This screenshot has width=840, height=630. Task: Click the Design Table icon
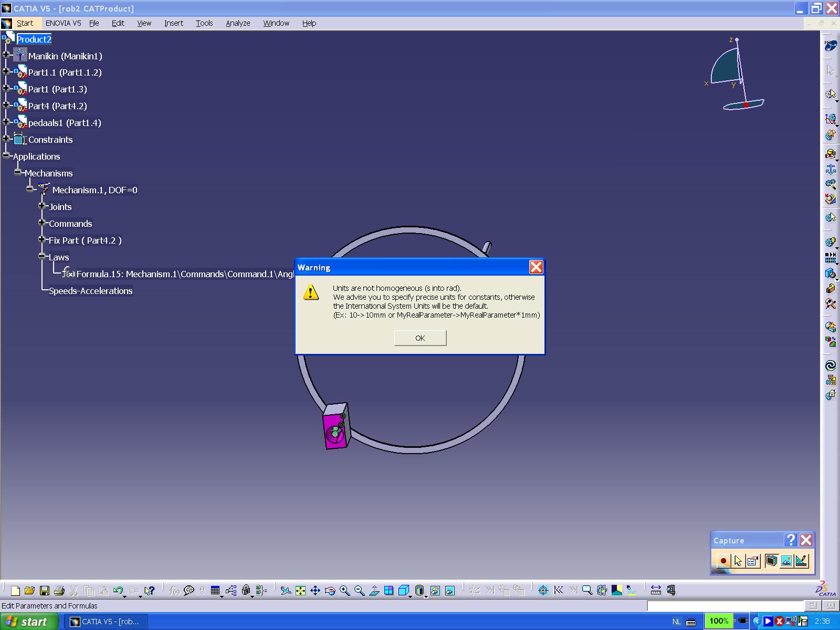[x=215, y=591]
